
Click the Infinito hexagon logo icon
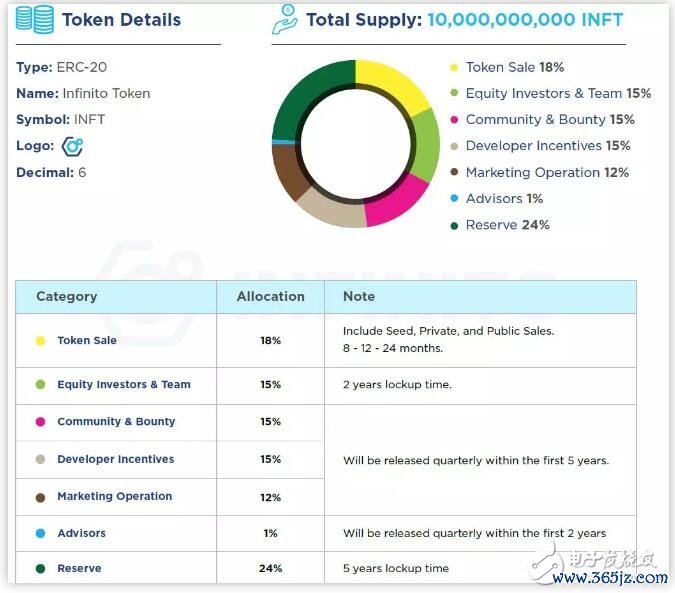72,146
